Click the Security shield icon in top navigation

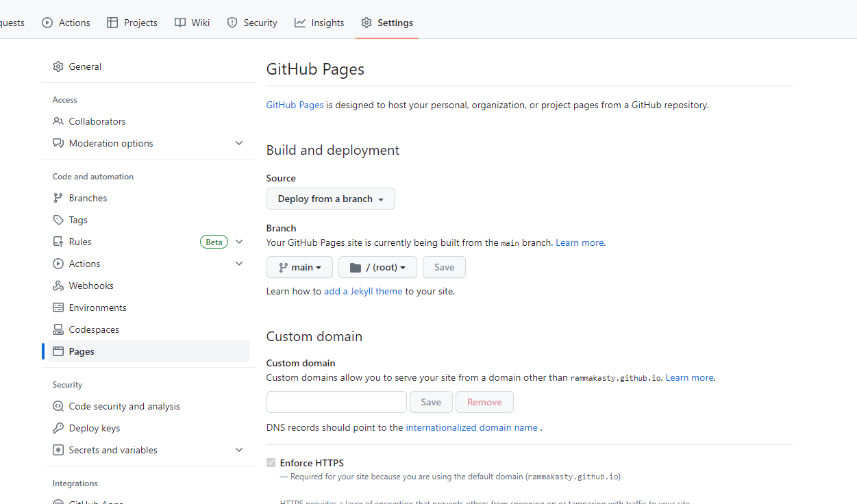tap(232, 23)
